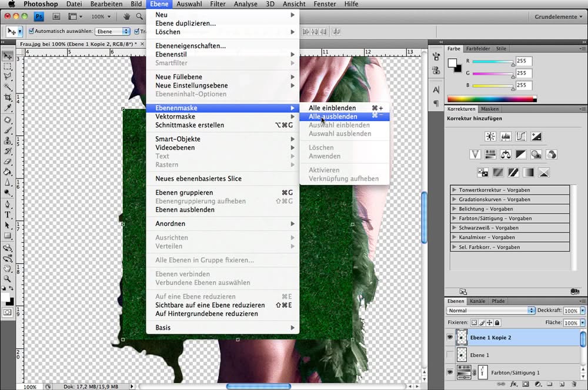The image size is (588, 390).
Task: Expand Tonwertkorrektur – Vorgaben
Action: 454,190
